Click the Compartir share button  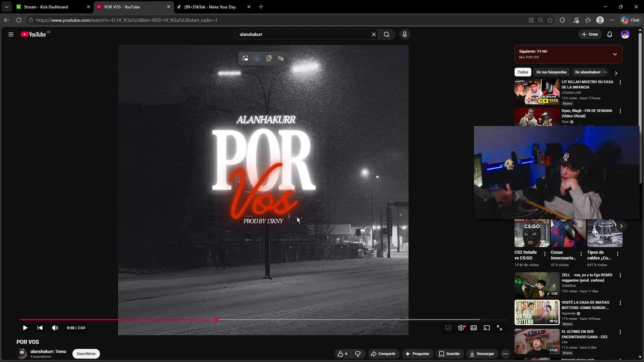tap(383, 353)
